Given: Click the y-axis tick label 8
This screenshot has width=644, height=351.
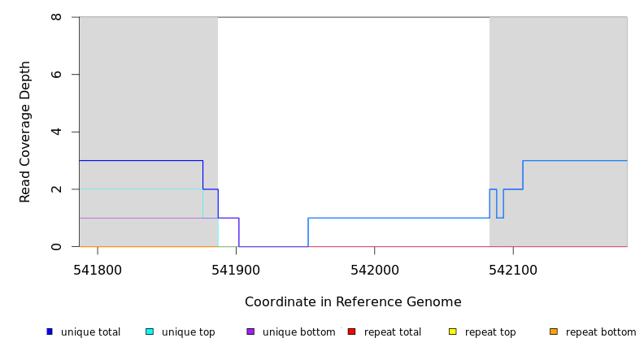Looking at the screenshot, I should coord(56,17).
